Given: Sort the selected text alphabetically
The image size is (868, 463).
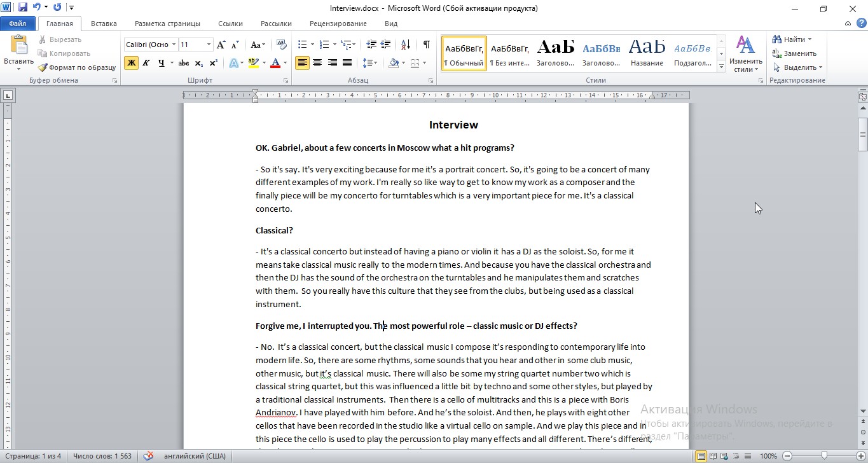Looking at the screenshot, I should [406, 45].
